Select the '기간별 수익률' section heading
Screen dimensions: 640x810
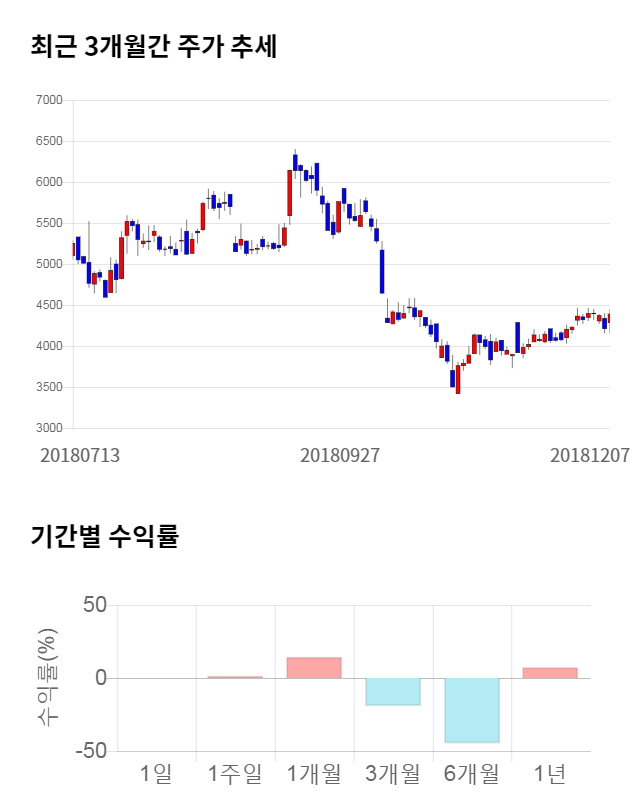click(x=104, y=536)
